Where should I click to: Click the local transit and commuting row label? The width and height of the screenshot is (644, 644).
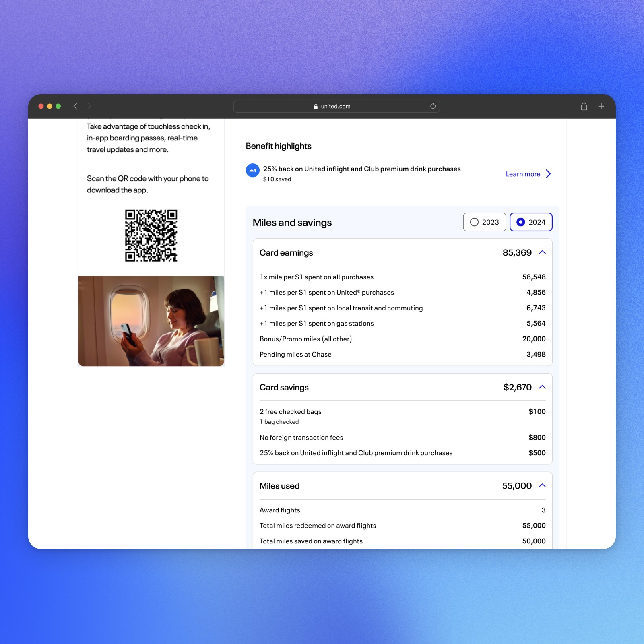tap(341, 308)
